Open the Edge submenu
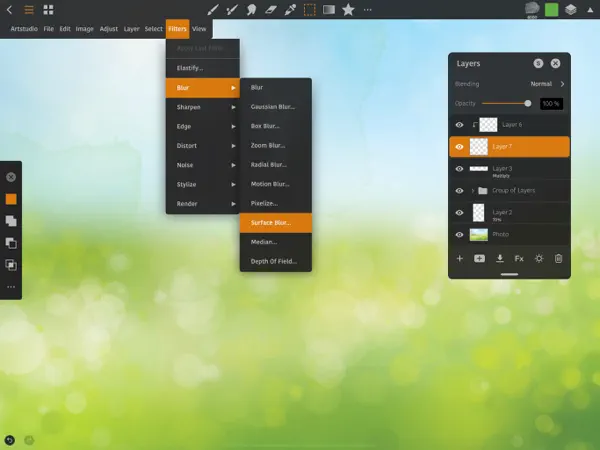The height and width of the screenshot is (450, 600). (203, 126)
